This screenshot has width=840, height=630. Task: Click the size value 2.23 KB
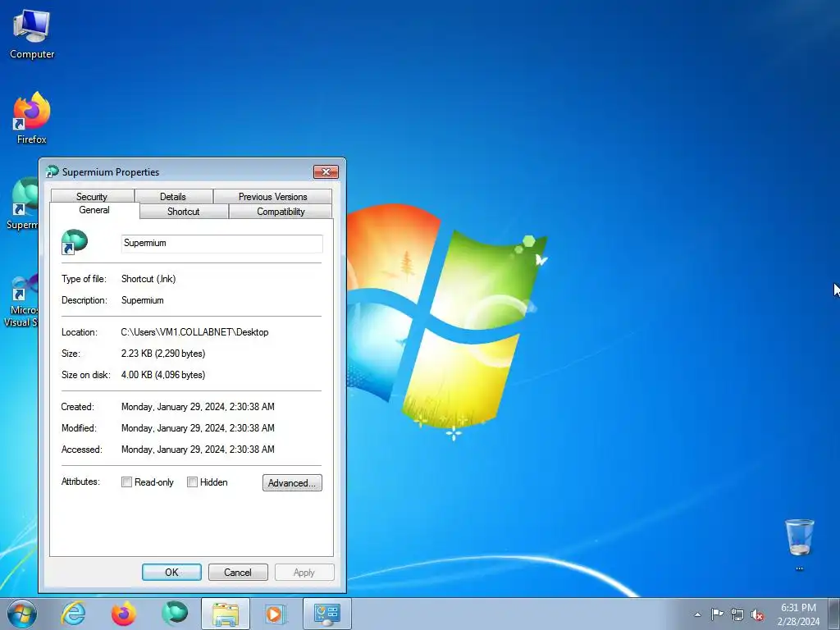tap(163, 354)
